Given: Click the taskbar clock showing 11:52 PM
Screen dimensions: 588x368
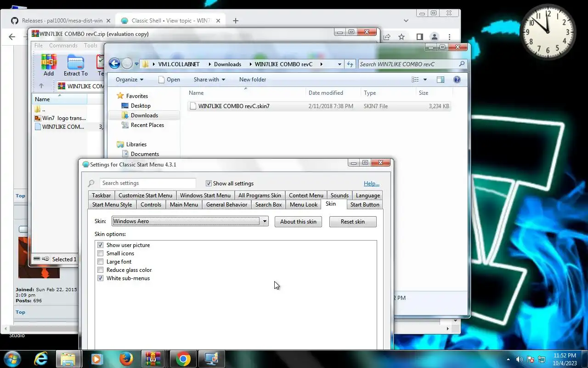Looking at the screenshot, I should (x=565, y=359).
